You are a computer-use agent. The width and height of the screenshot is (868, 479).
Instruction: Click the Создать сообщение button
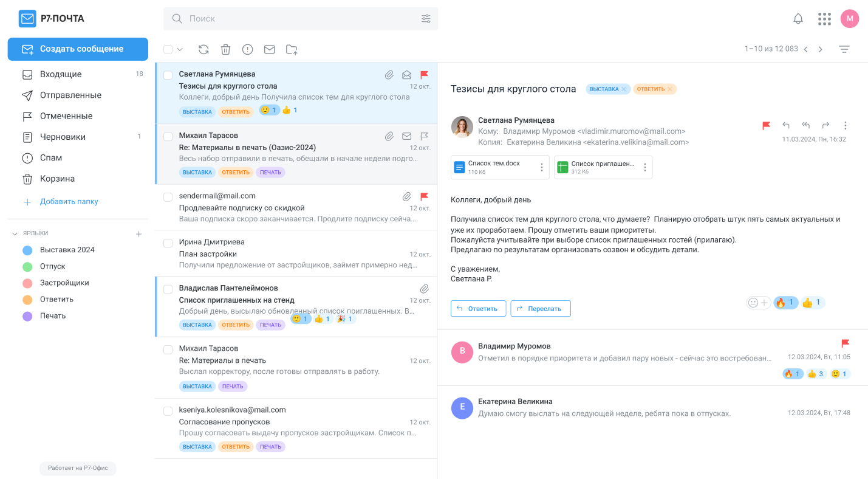point(78,49)
